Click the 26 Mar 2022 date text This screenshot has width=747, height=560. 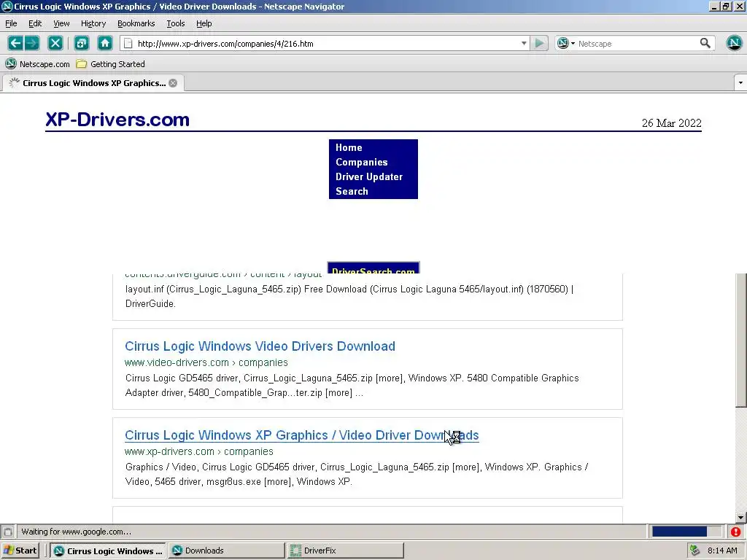coord(671,122)
